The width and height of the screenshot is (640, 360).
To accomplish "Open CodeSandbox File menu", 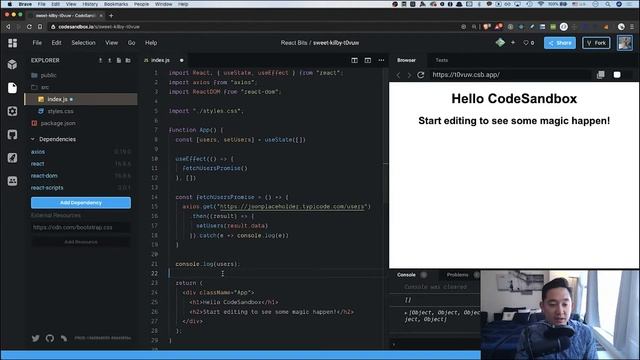I will [x=37, y=43].
